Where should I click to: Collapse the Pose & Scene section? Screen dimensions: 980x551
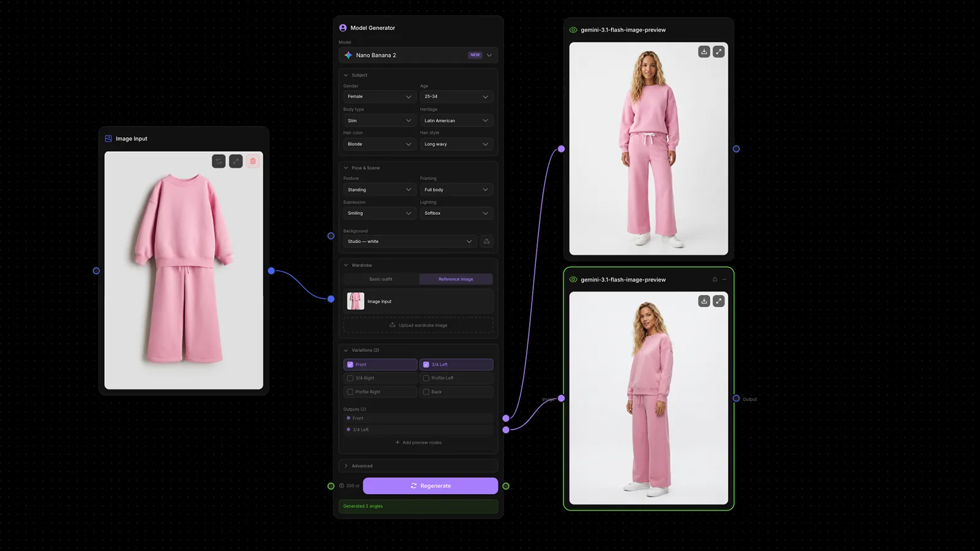[346, 168]
